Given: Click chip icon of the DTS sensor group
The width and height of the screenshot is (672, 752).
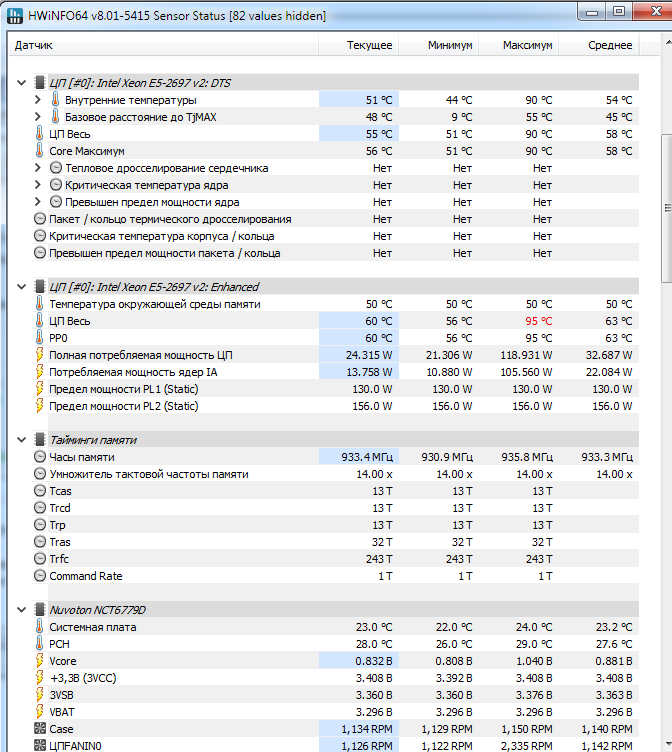Looking at the screenshot, I should pos(40,82).
